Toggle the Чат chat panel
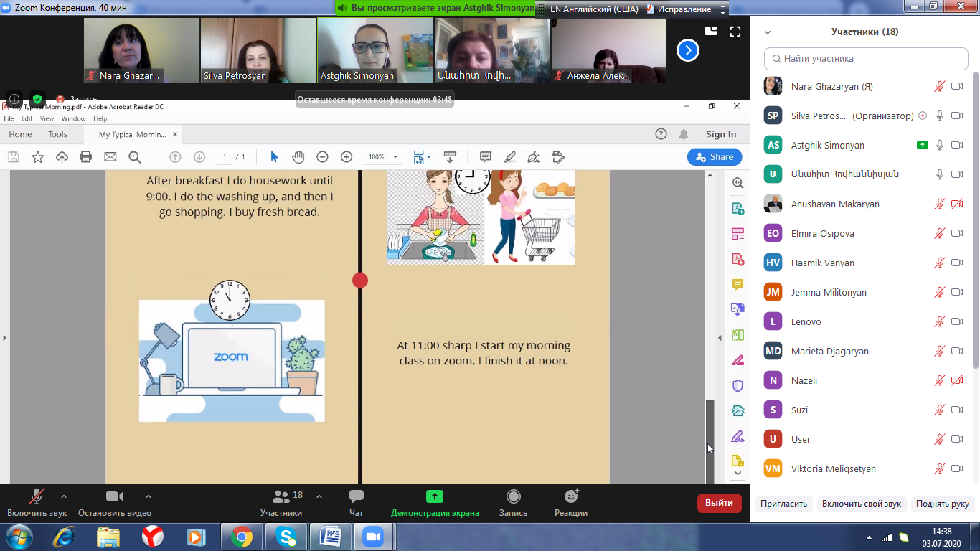The image size is (980, 551). pyautogui.click(x=356, y=503)
